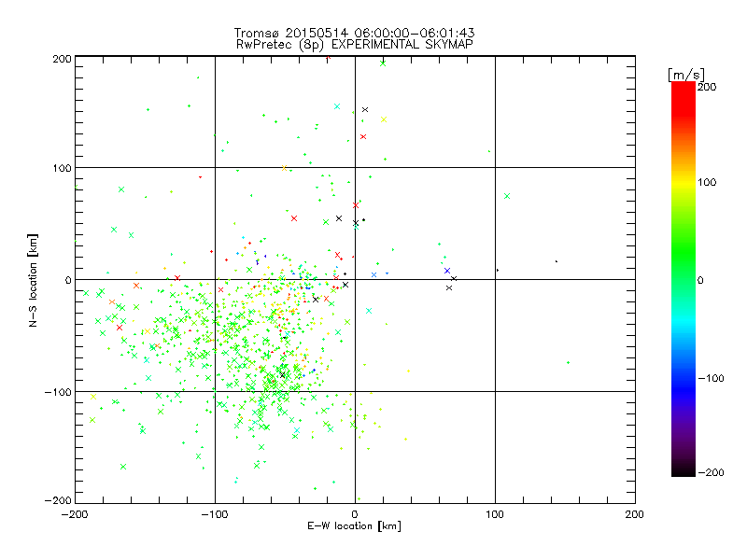This screenshot has width=747, height=560.
Task: Click the blue cross marker right of center
Action: (447, 271)
